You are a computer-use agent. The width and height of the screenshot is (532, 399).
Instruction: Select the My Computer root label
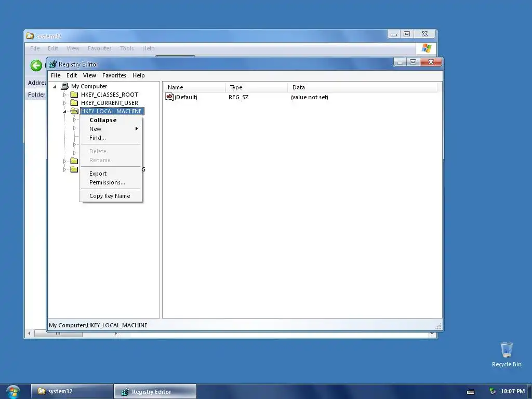tap(89, 86)
